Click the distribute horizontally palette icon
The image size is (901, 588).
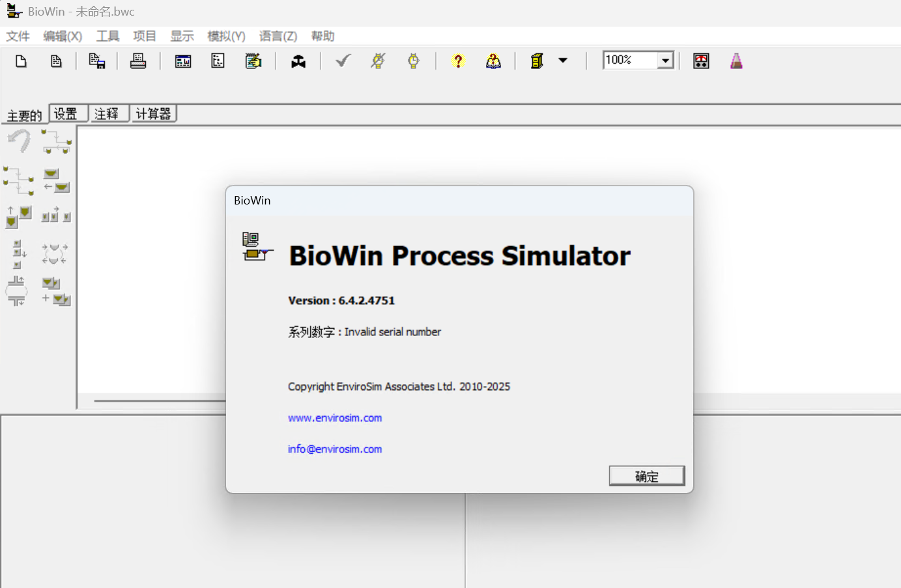(56, 215)
